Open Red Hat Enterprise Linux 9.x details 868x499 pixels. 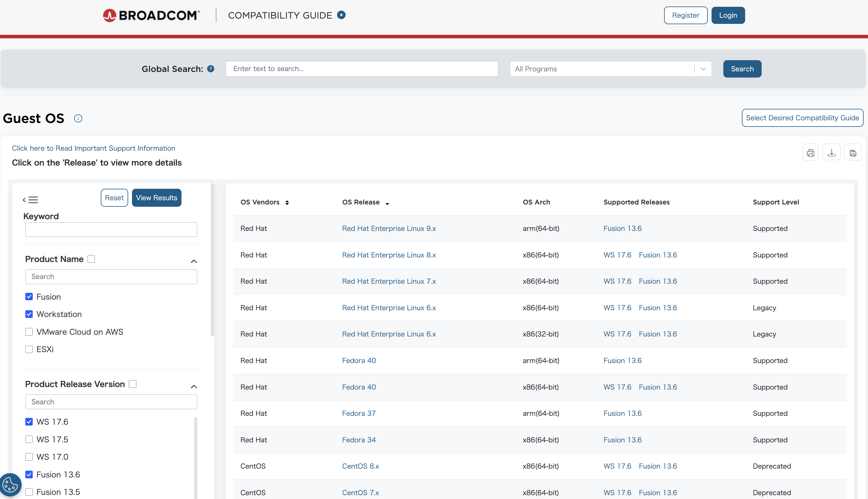pos(389,228)
